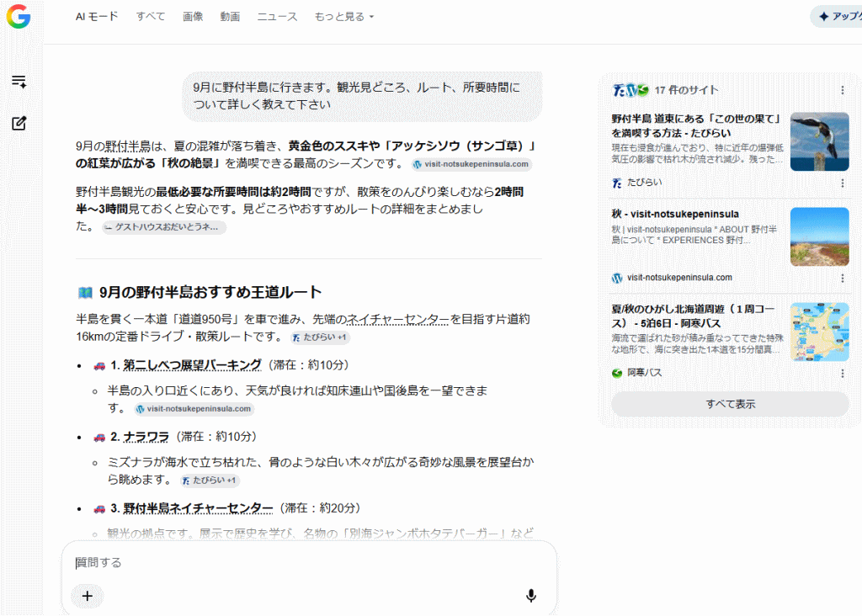Open the eagle thumbnail of the たびらい article
Viewport: 862px width, 616px height.
click(x=819, y=141)
